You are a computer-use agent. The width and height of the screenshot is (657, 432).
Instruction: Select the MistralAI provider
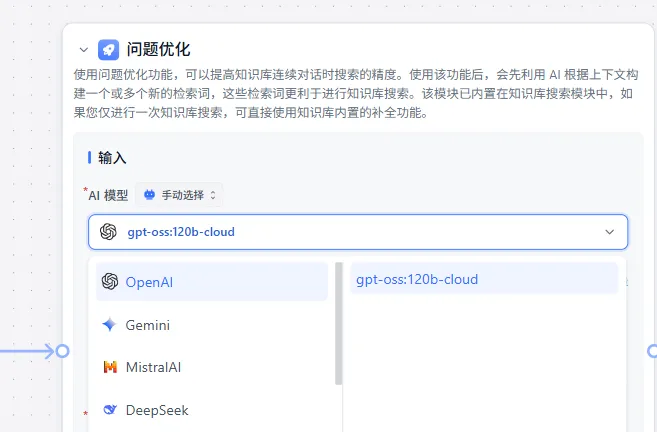pos(212,367)
